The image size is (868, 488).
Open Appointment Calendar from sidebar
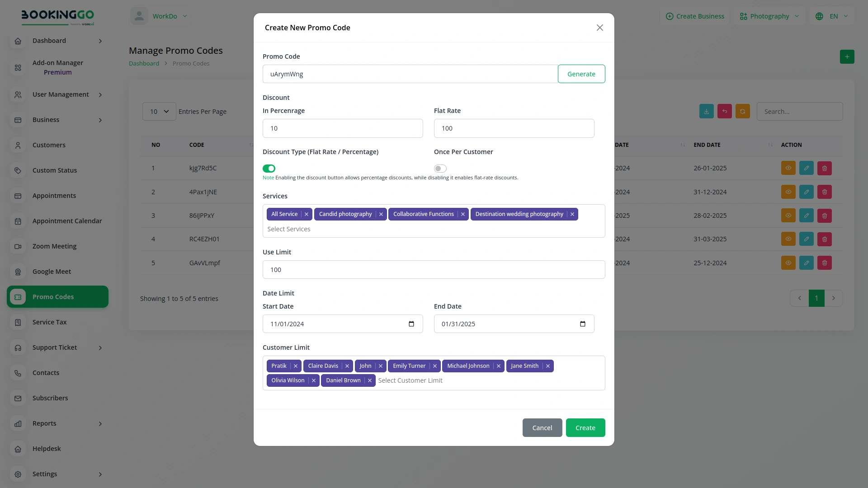tap(67, 221)
